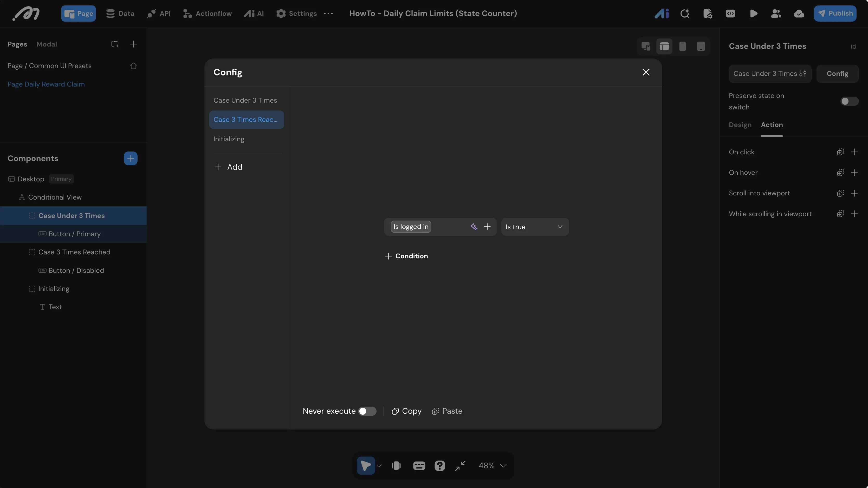Click the app logo in the top-left
This screenshot has width=868, height=488.
tap(26, 14)
